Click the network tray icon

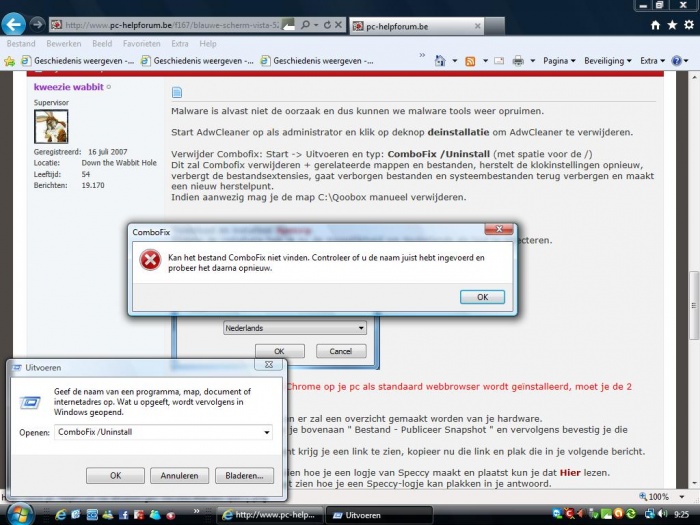tap(650, 514)
